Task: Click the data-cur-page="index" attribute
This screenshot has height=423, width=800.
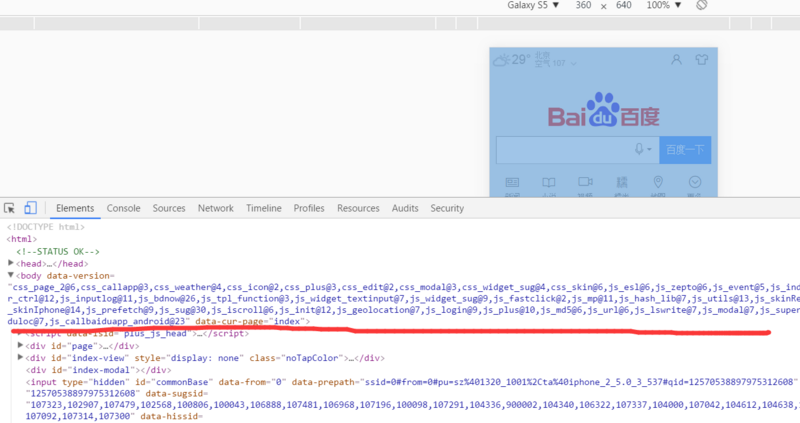Action: click(x=252, y=321)
